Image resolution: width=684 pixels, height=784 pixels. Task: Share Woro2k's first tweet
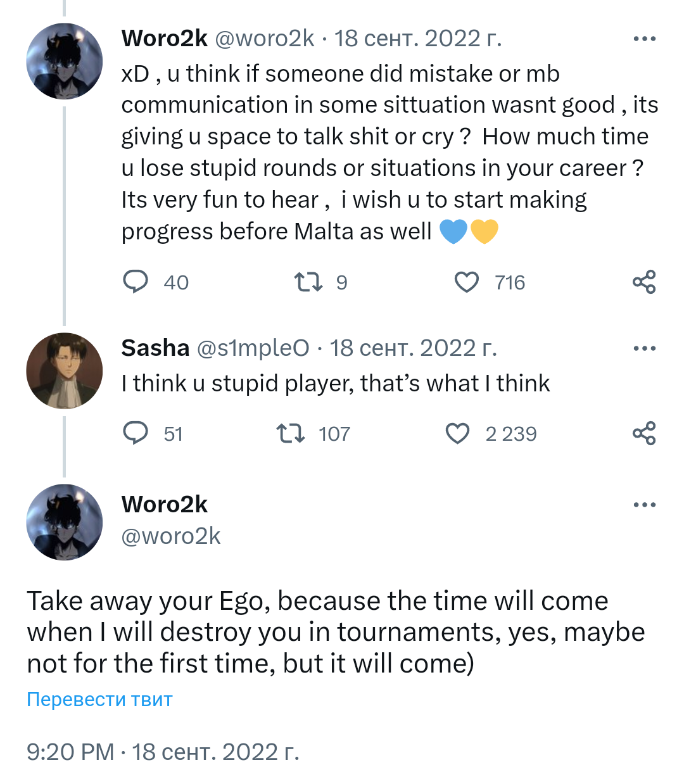644,282
